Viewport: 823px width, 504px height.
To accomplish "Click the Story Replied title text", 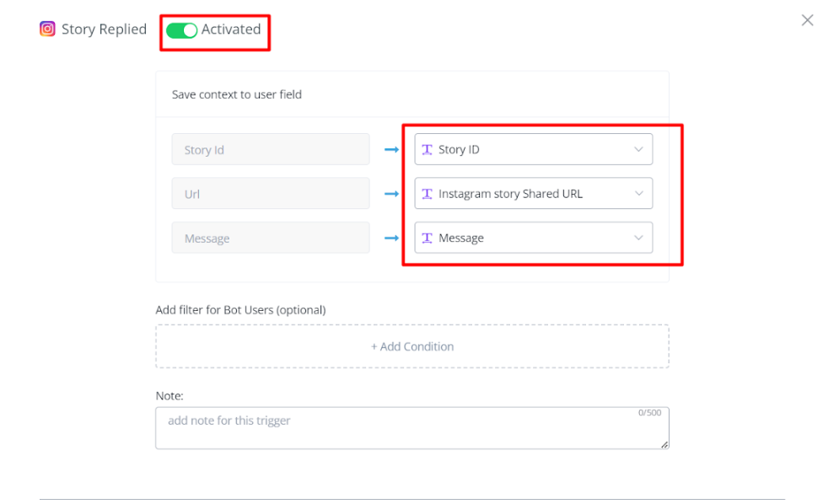I will coord(104,29).
